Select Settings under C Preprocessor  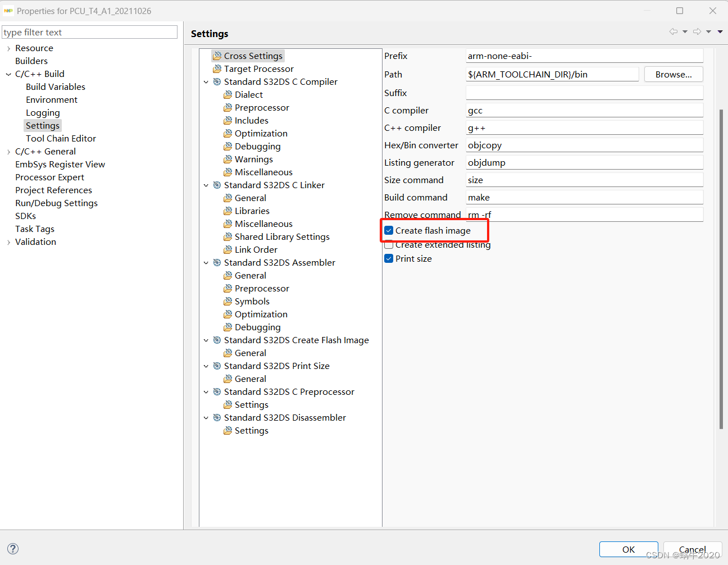(252, 404)
